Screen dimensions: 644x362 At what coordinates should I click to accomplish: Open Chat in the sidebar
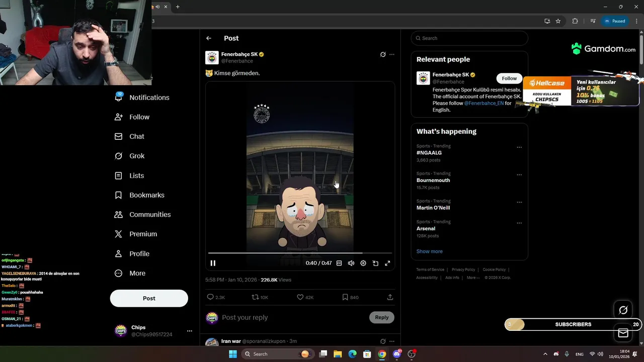[x=129, y=136]
